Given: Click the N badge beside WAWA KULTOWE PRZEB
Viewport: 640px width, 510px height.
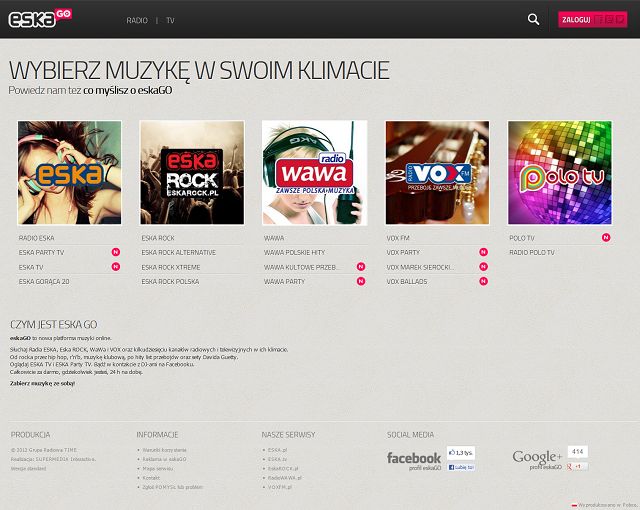Looking at the screenshot, I should point(361,267).
